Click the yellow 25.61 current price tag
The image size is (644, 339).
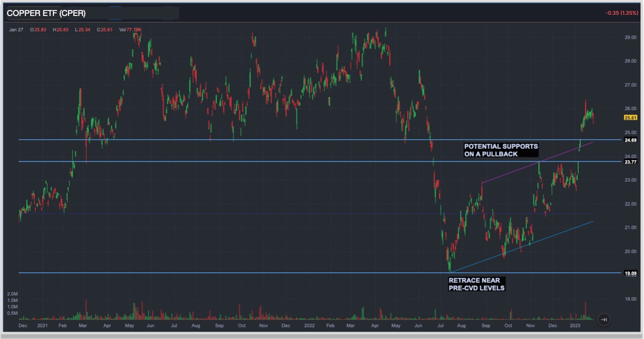pos(630,117)
